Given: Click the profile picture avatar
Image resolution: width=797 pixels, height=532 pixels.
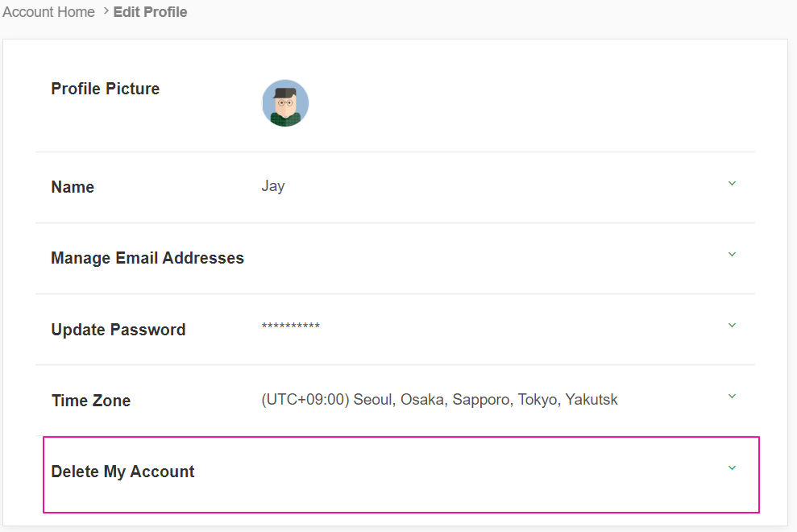Looking at the screenshot, I should (x=285, y=103).
